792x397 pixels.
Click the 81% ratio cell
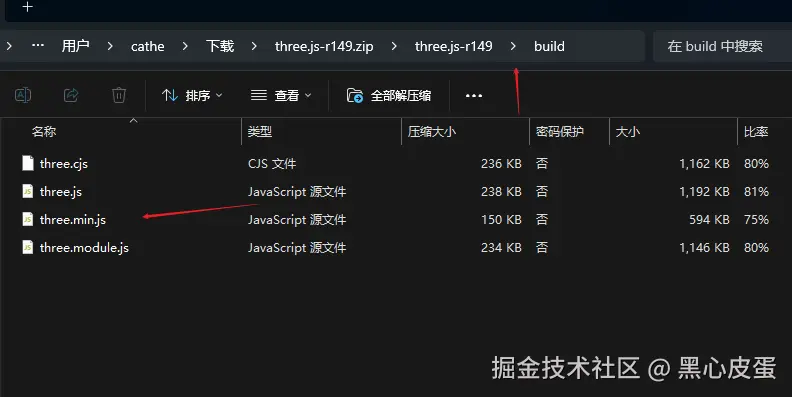(x=756, y=191)
